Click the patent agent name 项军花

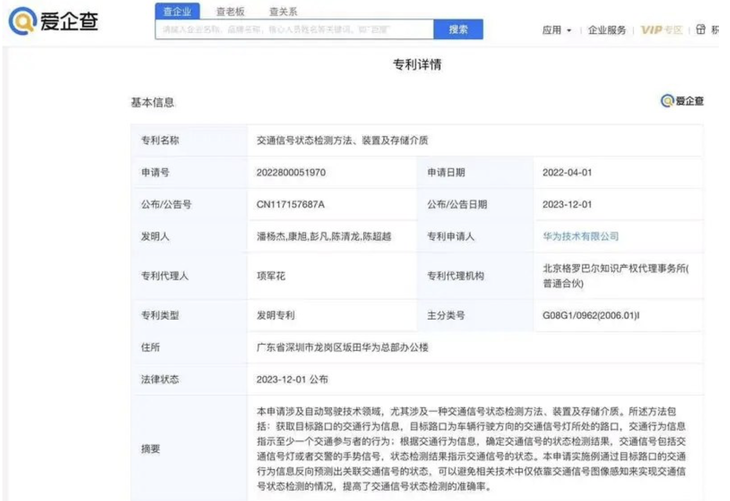click(272, 275)
